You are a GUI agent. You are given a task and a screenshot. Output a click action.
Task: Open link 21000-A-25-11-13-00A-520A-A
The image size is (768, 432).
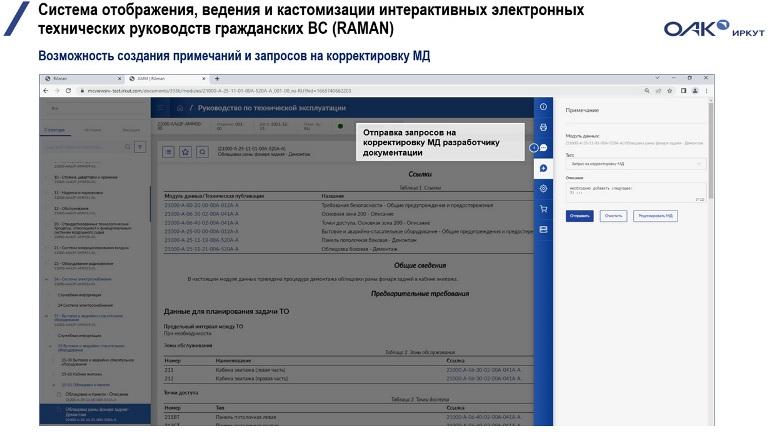click(x=201, y=240)
